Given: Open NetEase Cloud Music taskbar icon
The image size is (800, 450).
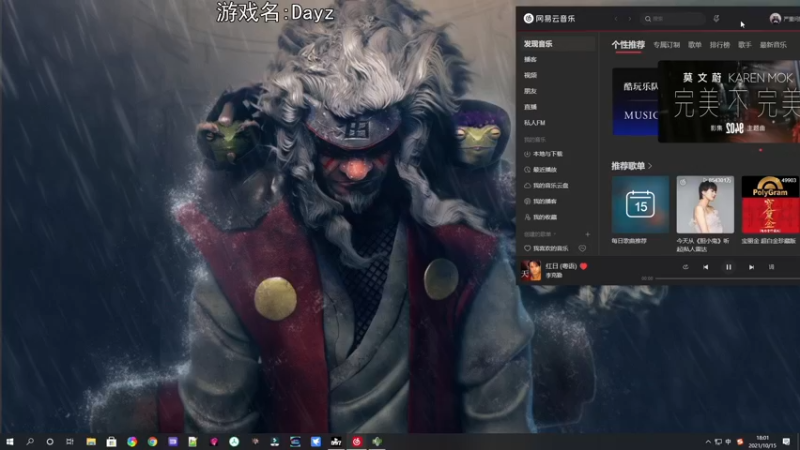Looking at the screenshot, I should pos(357,441).
